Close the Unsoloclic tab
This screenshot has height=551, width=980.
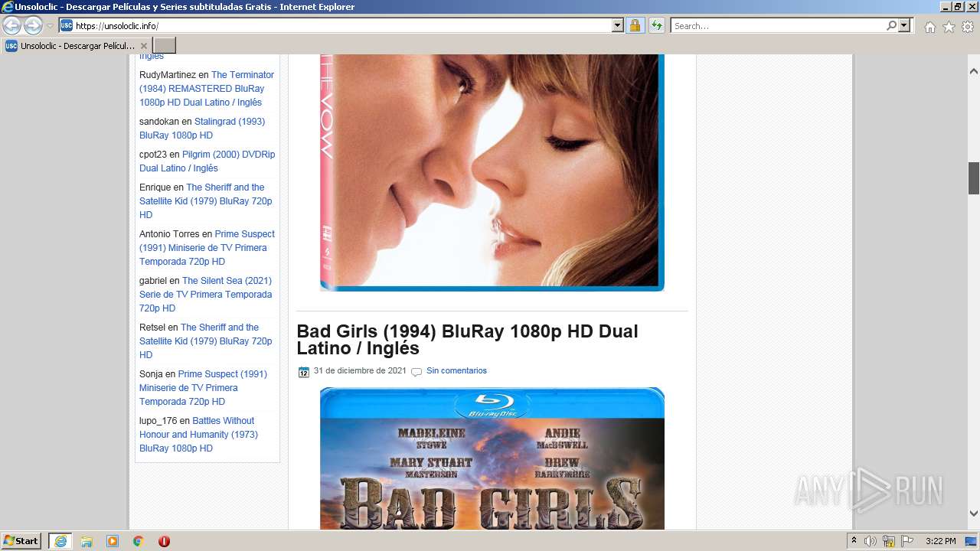143,46
